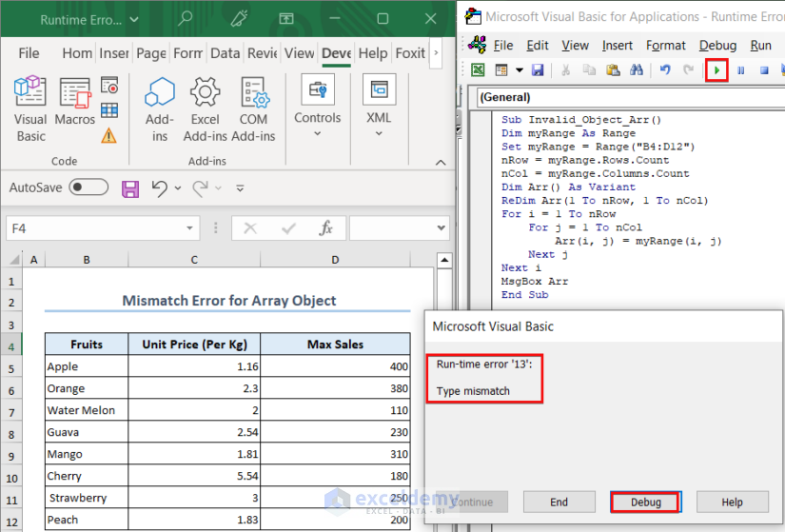
Task: Click the Search magnifier in Excel title bar
Action: (x=186, y=18)
